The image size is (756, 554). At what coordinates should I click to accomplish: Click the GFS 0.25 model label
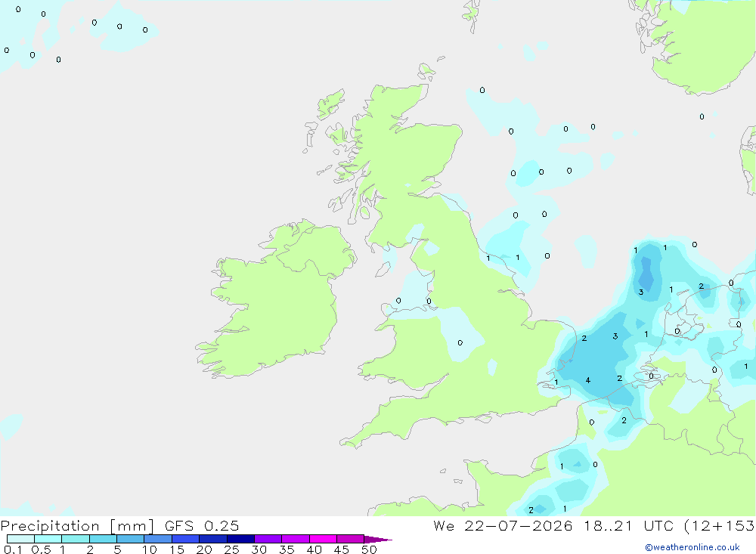click(x=202, y=526)
